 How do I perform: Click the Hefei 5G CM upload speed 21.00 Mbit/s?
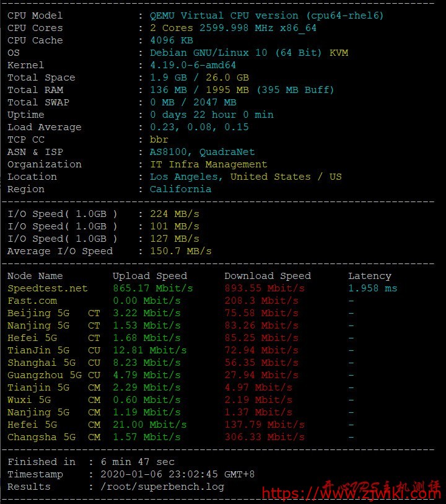point(149,425)
